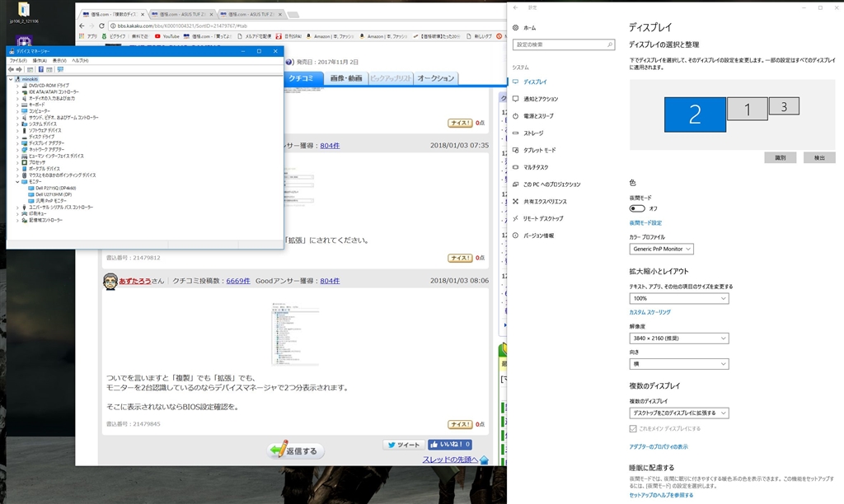Image resolution: width=844 pixels, height=504 pixels.
Task: Open the ホーム gear icon in Settings
Action: tap(516, 27)
